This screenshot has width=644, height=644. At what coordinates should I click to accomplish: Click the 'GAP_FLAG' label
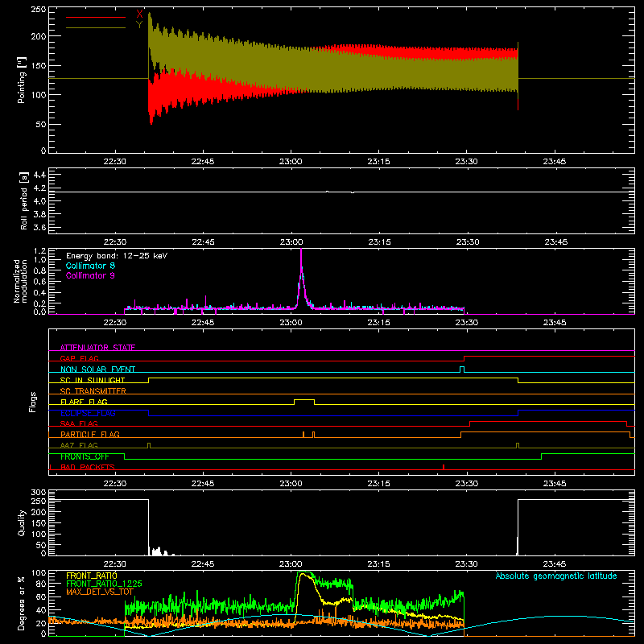coord(79,358)
